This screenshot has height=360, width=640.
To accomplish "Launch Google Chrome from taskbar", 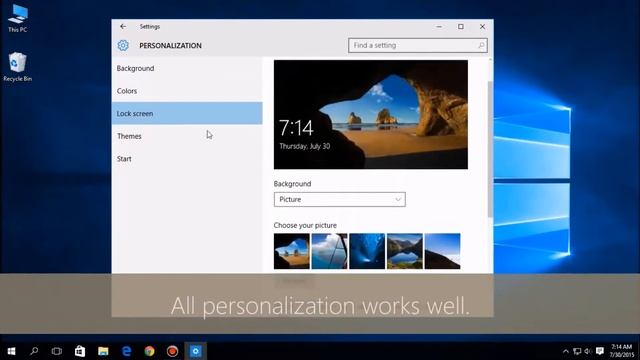I will coord(149,351).
